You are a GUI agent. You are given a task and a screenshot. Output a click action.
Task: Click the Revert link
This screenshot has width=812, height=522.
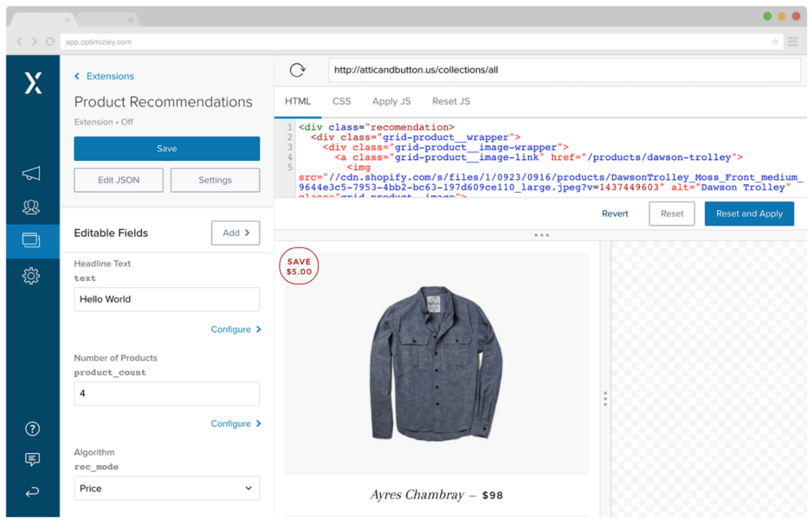click(615, 214)
